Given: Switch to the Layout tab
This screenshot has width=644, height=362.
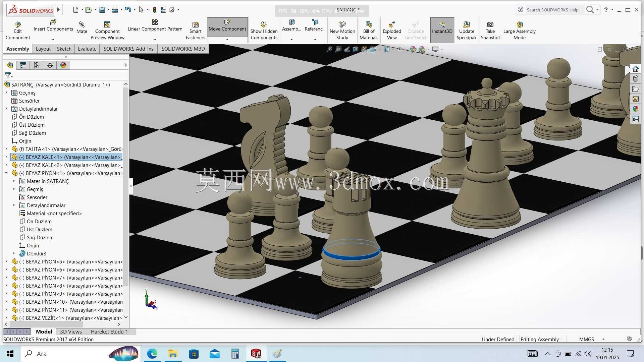Looking at the screenshot, I should coord(43,49).
